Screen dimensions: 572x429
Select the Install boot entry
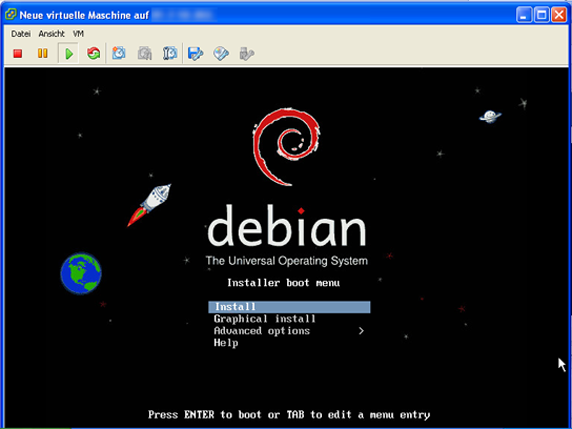pos(289,307)
